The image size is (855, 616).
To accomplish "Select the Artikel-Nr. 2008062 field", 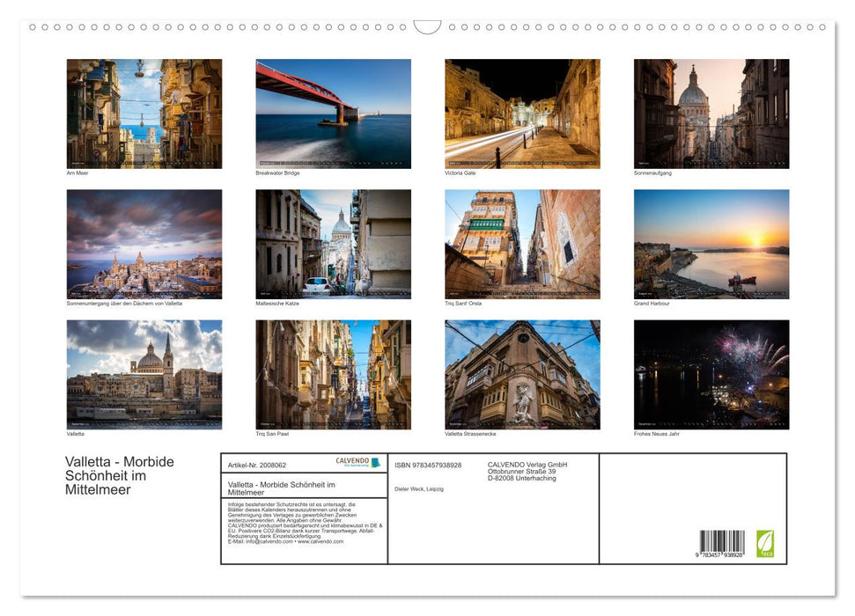I will pyautogui.click(x=257, y=465).
